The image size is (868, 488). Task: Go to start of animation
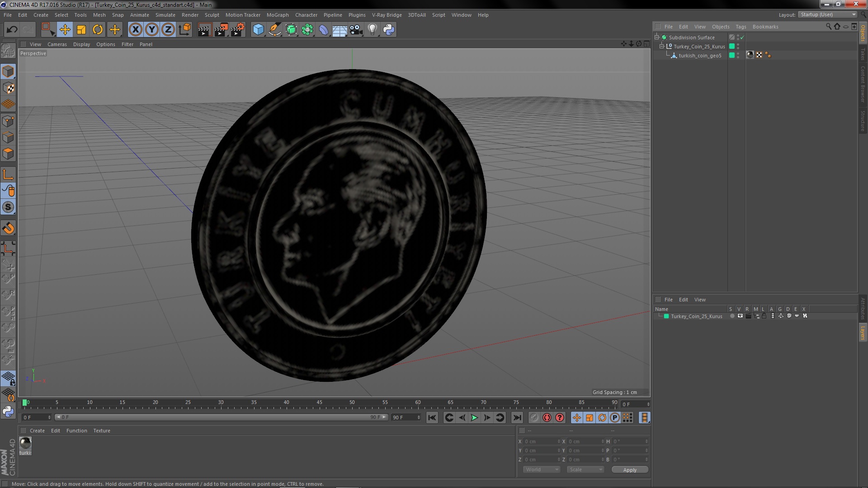432,418
